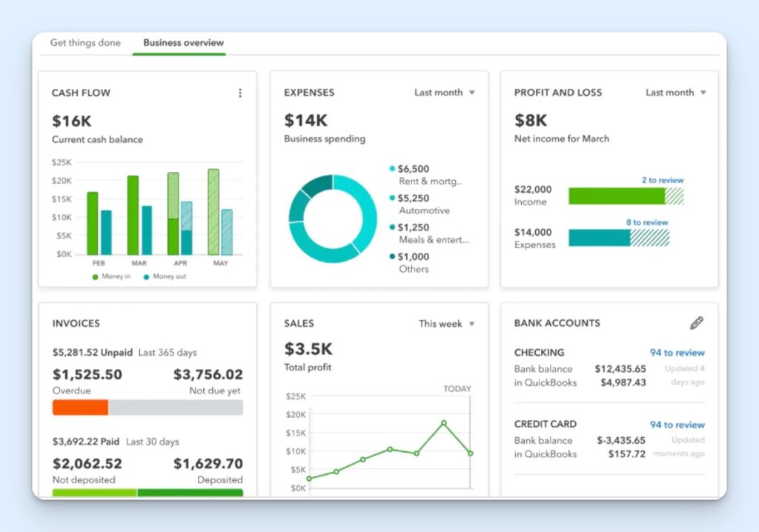Click Credit Card bank balance $-3,435.65
The image size is (759, 532).
point(622,441)
